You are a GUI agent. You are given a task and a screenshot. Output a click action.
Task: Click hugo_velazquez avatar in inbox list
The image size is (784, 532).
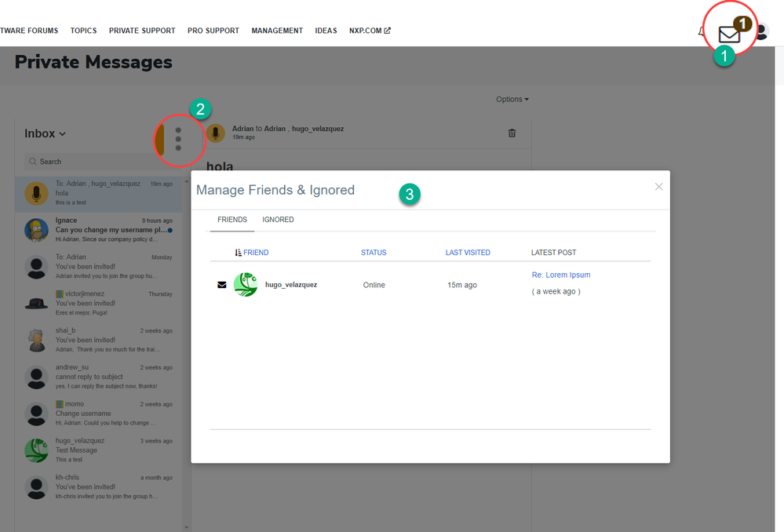(x=37, y=450)
